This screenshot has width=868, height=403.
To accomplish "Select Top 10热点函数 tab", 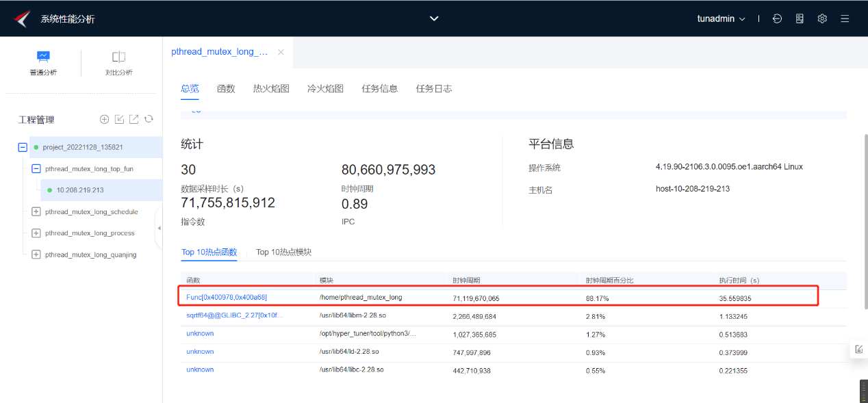I will click(x=209, y=252).
